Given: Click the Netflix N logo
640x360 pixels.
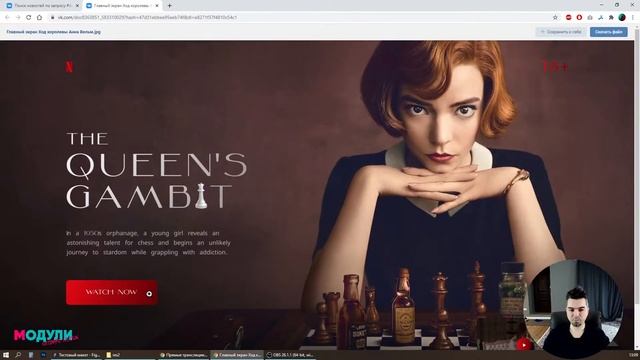Looking at the screenshot, I should (x=69, y=67).
